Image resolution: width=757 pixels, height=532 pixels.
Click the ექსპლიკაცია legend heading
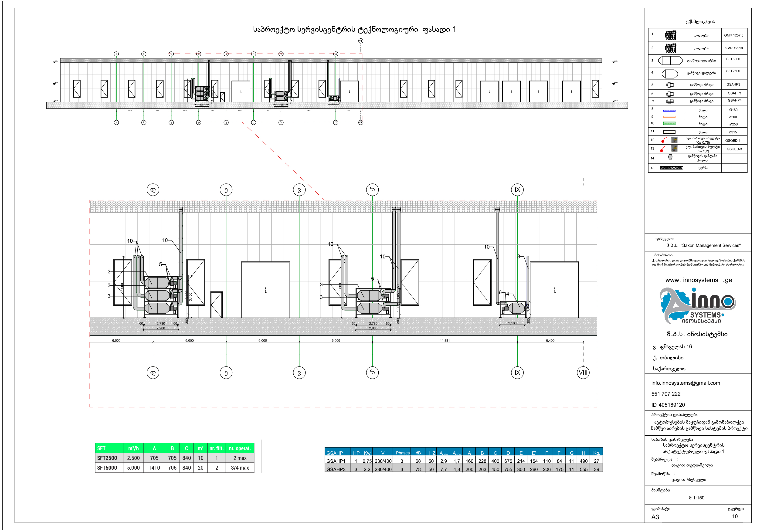tap(700, 22)
